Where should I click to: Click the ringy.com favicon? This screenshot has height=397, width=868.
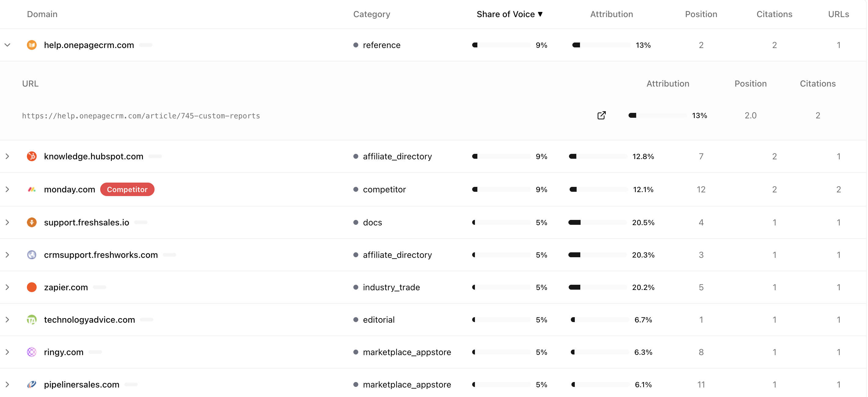point(32,352)
